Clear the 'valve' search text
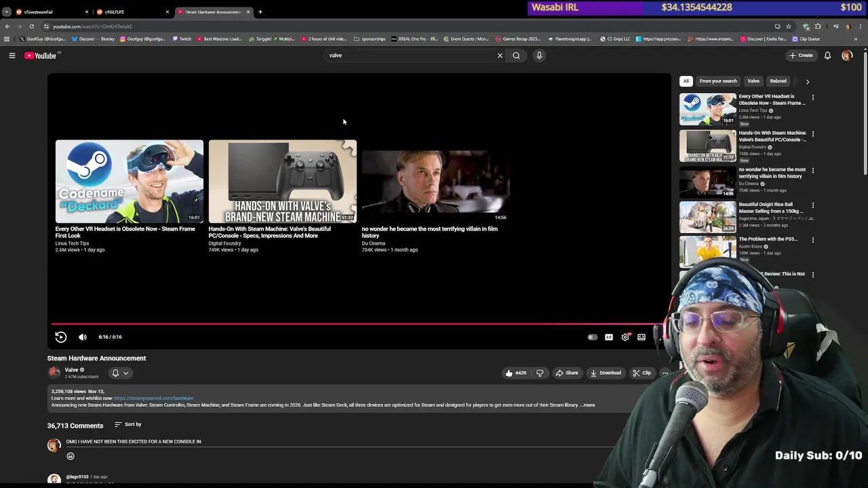The width and height of the screenshot is (868, 488). coord(500,56)
